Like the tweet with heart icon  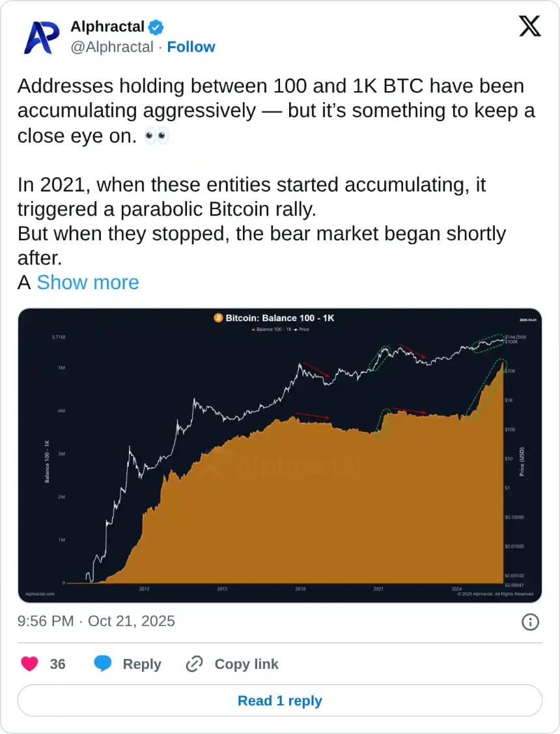click(x=29, y=664)
